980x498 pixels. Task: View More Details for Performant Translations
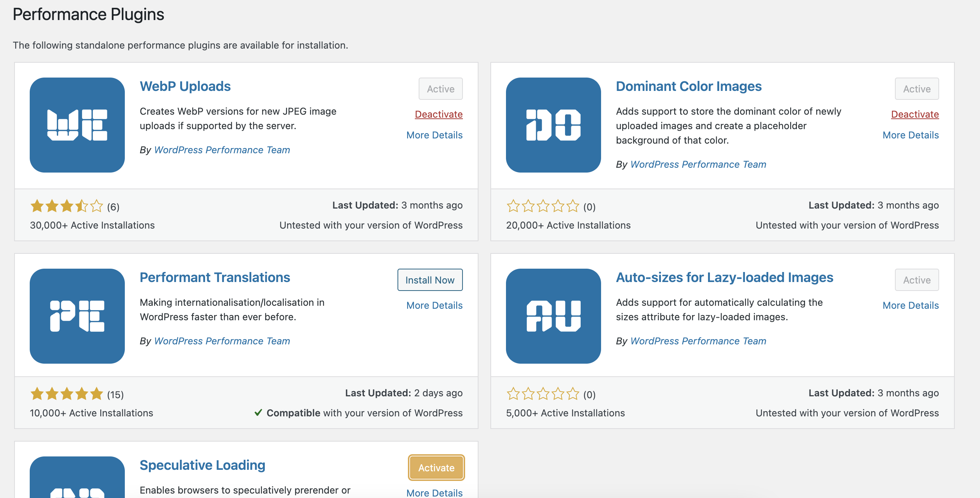coord(434,306)
